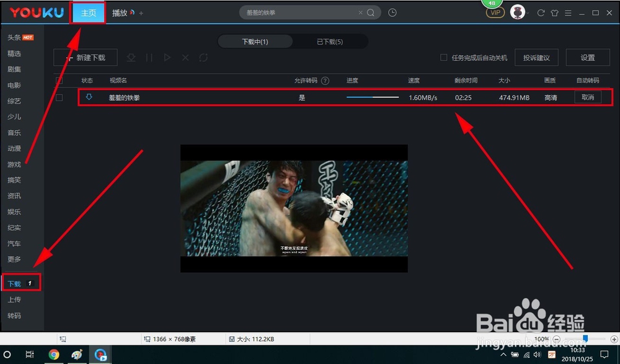Viewport: 620px width, 364px height.
Task: Zoom out with the minus button
Action: pyautogui.click(x=556, y=339)
